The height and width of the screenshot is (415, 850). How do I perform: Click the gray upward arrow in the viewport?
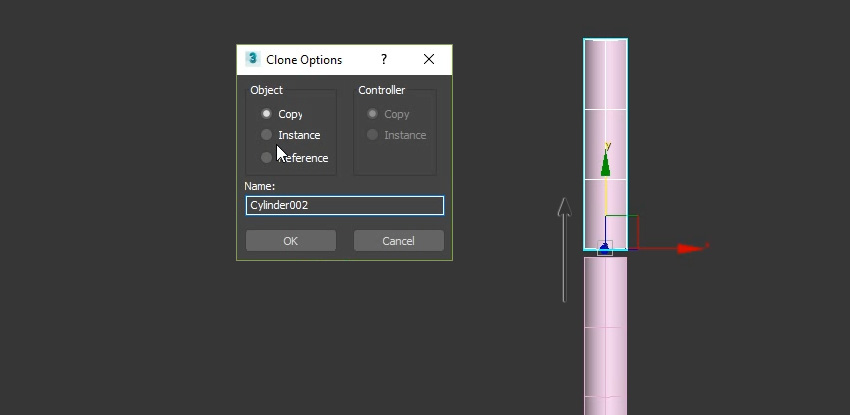point(564,250)
